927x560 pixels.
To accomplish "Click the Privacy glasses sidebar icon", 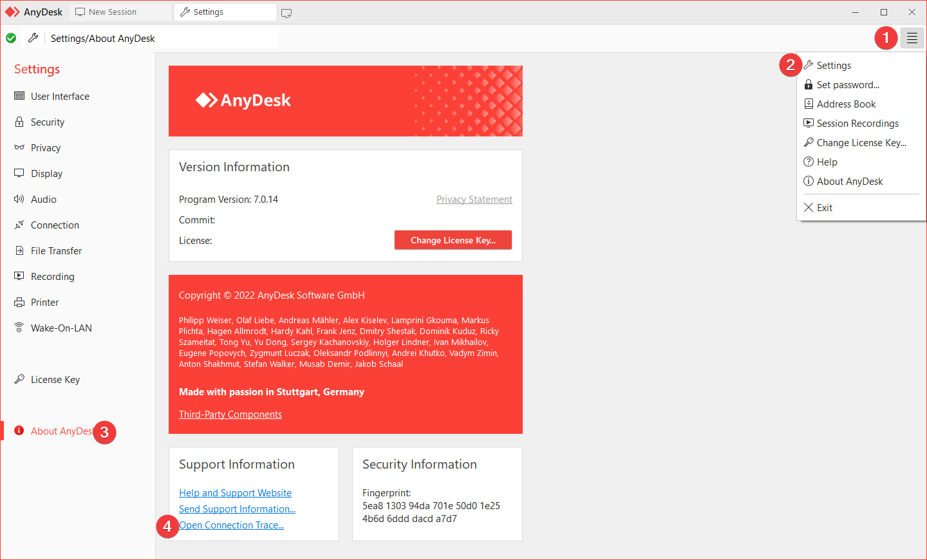I will click(x=19, y=147).
